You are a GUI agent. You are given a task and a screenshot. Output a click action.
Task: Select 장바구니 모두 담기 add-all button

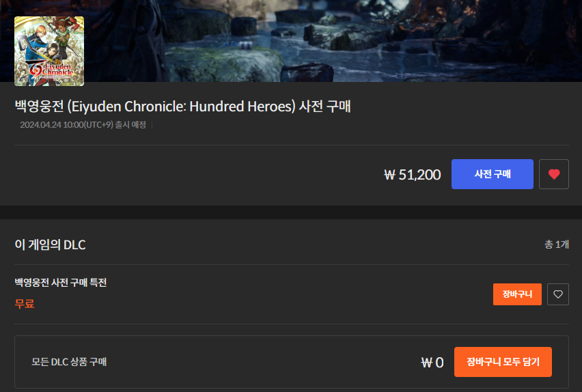pyautogui.click(x=503, y=362)
